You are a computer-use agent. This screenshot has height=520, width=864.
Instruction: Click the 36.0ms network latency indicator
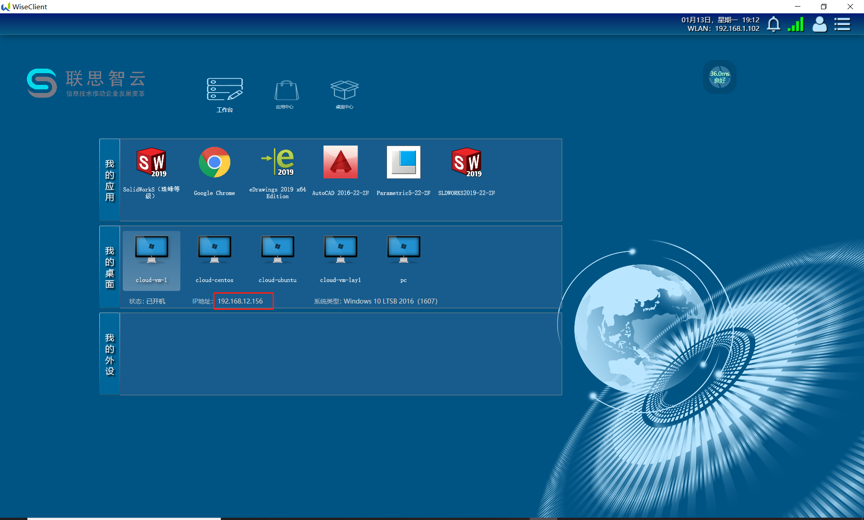(719, 77)
